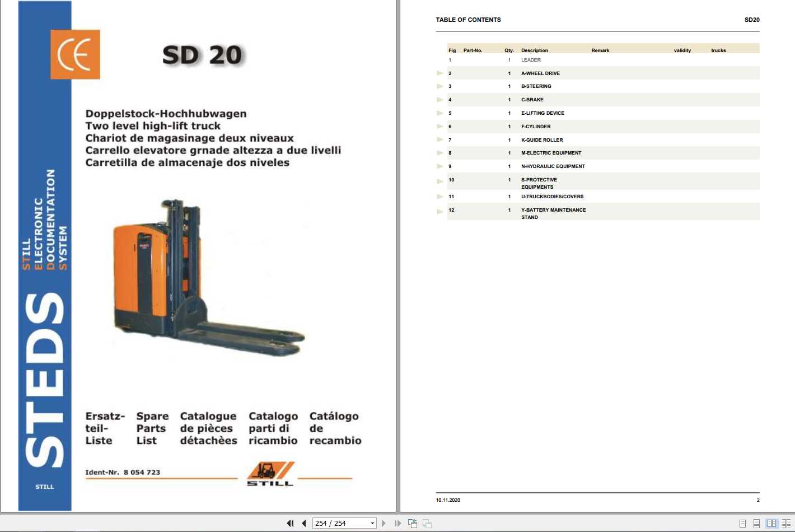Jump to the last page double-arrow icon
The height and width of the screenshot is (532, 795).
pos(397,523)
